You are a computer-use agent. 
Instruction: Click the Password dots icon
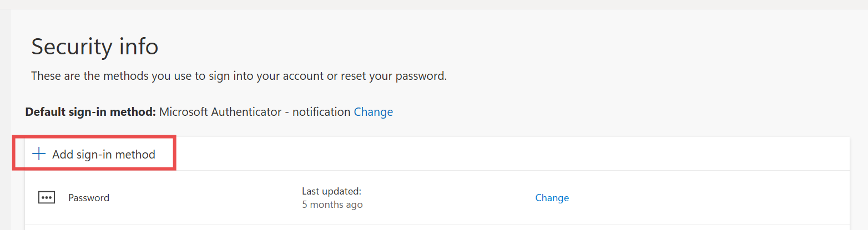pos(47,198)
